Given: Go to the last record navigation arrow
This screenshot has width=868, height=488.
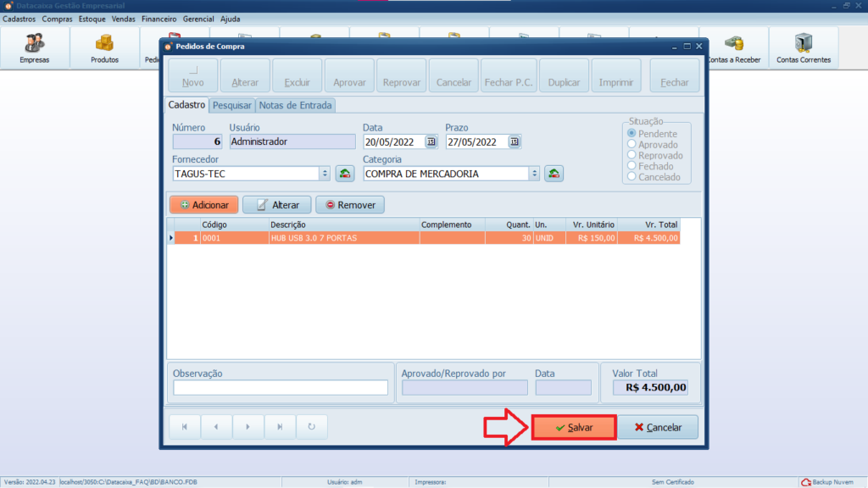Looking at the screenshot, I should tap(279, 427).
